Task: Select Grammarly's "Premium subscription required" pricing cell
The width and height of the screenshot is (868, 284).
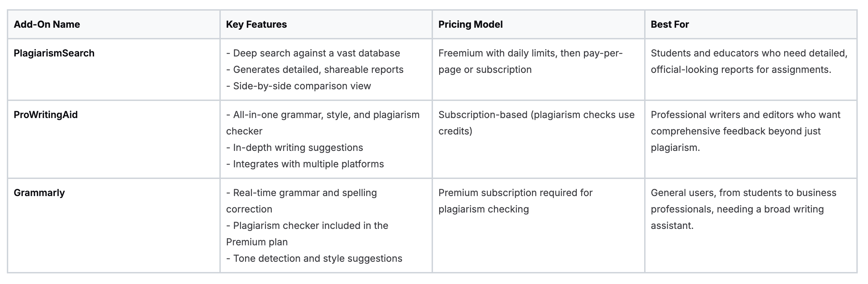Action: [515, 201]
